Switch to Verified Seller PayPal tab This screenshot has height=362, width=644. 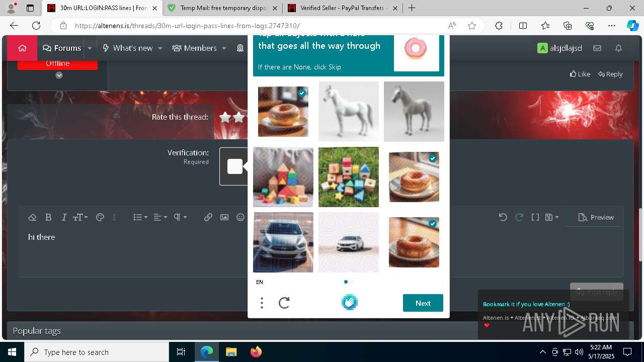344,8
